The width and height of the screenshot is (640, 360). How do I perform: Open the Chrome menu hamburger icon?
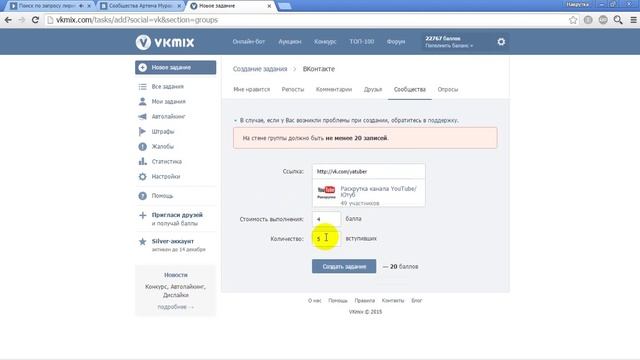[633, 20]
